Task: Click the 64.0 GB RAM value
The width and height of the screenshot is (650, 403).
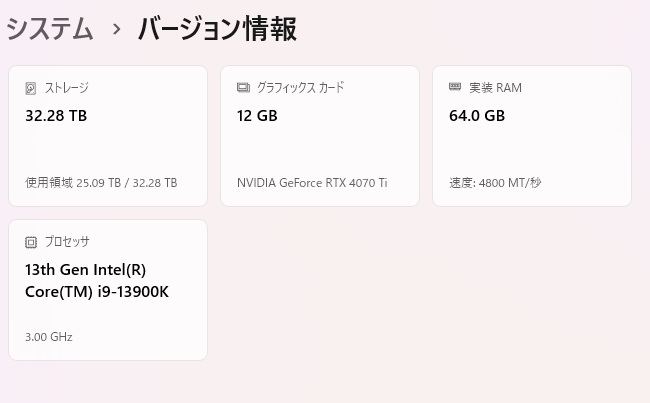Action: pos(477,116)
